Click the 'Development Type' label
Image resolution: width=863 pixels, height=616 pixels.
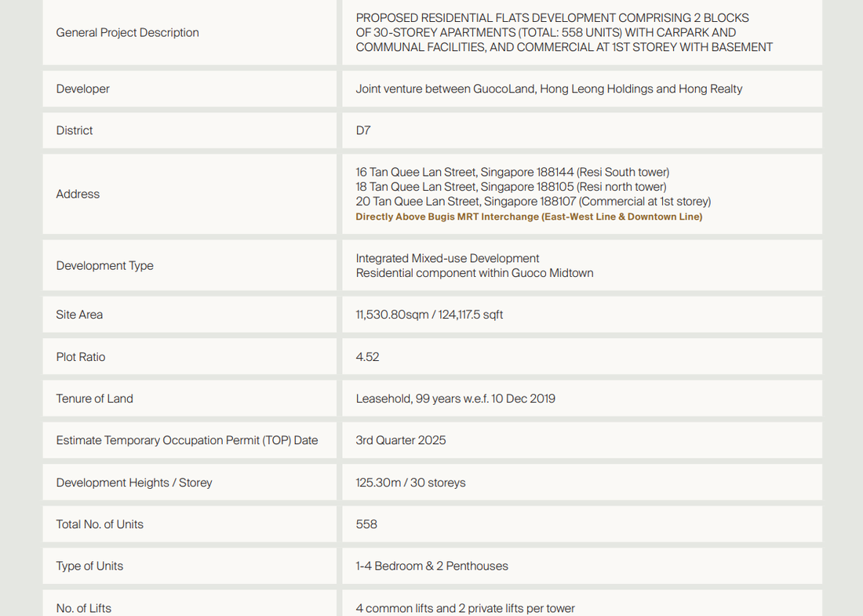pos(104,265)
